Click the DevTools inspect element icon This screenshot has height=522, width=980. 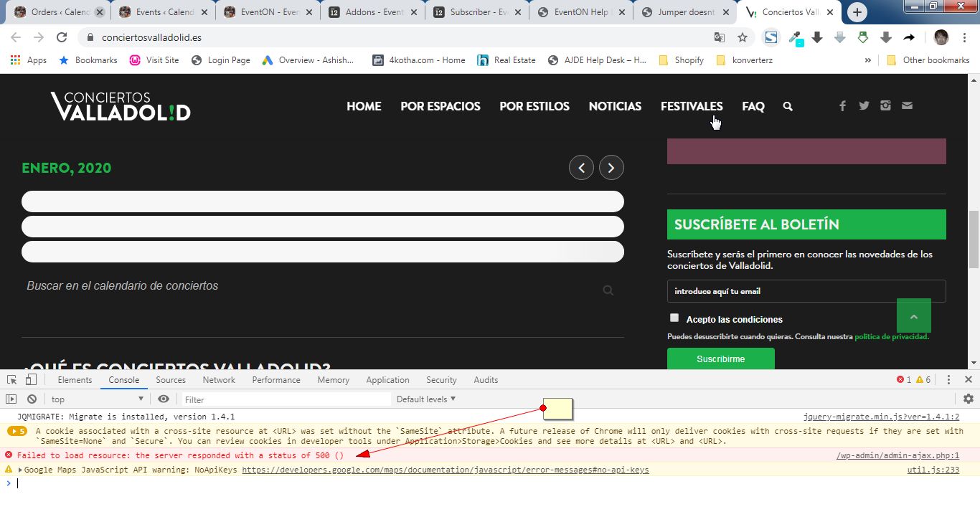tap(12, 380)
